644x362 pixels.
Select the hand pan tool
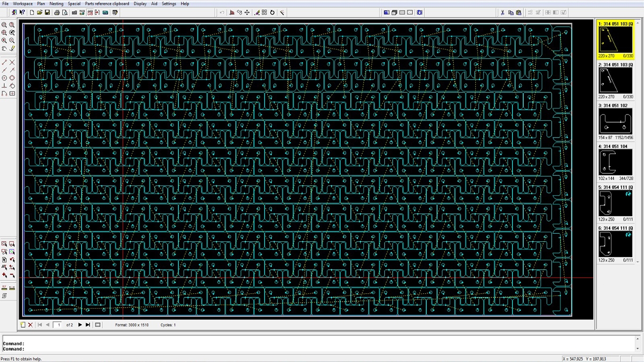tap(4, 48)
